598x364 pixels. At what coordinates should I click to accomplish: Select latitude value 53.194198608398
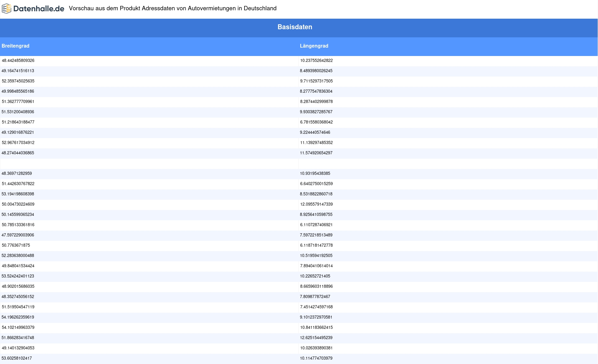coord(18,194)
